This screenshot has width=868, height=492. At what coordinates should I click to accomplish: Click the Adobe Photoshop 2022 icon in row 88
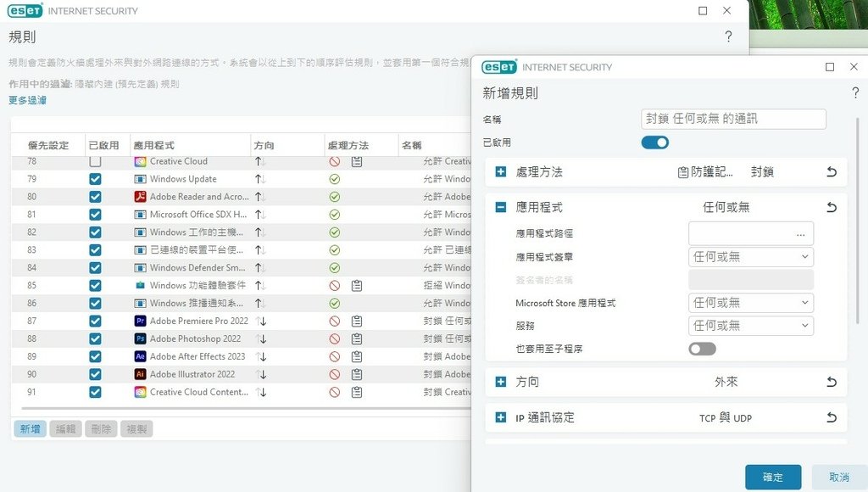pos(140,338)
